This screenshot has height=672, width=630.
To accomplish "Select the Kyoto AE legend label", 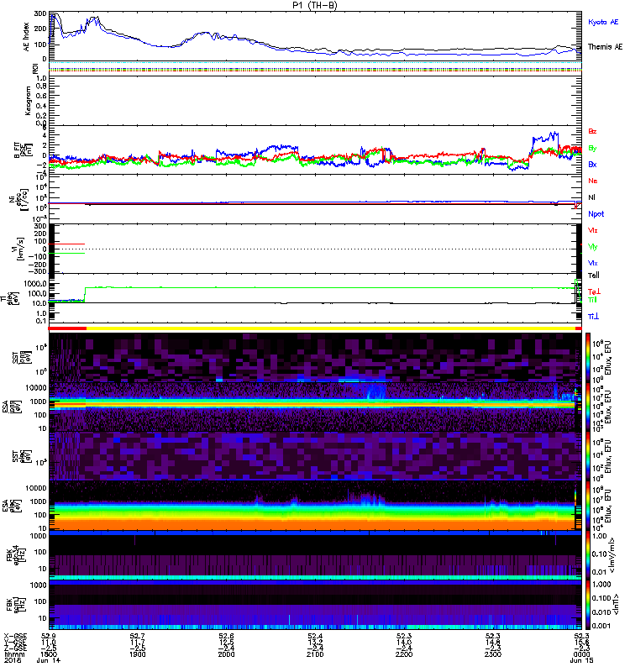I will (603, 22).
